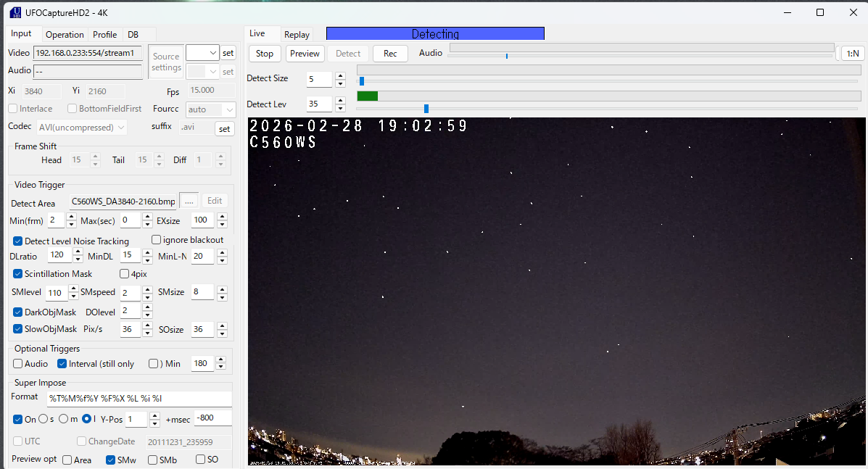
Task: Toggle the SMw preview option
Action: 110,460
